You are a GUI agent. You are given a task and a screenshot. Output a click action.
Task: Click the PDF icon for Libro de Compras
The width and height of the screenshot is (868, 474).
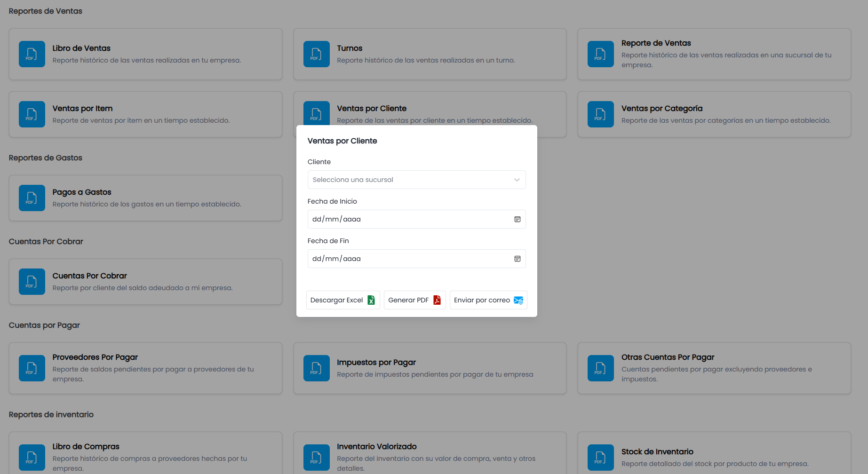tap(32, 458)
